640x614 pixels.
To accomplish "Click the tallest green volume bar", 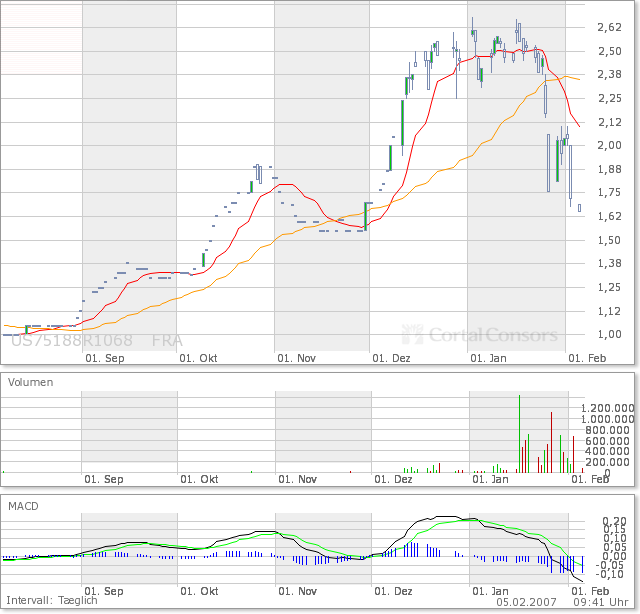I will pyautogui.click(x=520, y=434).
